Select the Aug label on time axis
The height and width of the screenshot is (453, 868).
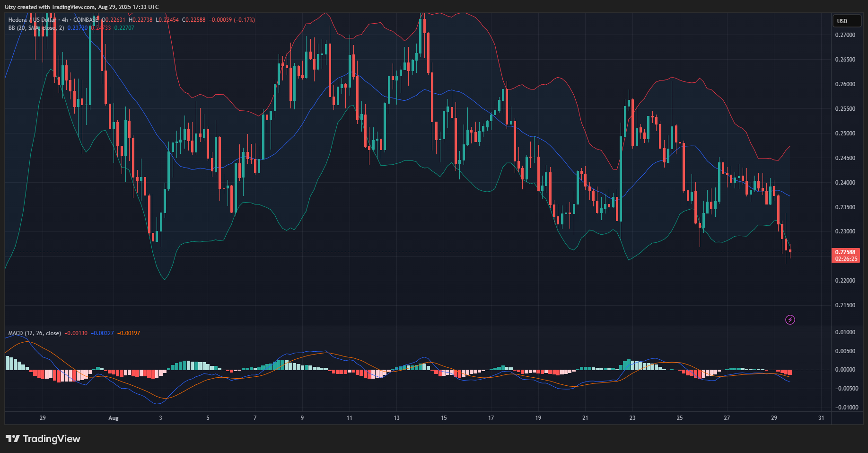(x=114, y=418)
